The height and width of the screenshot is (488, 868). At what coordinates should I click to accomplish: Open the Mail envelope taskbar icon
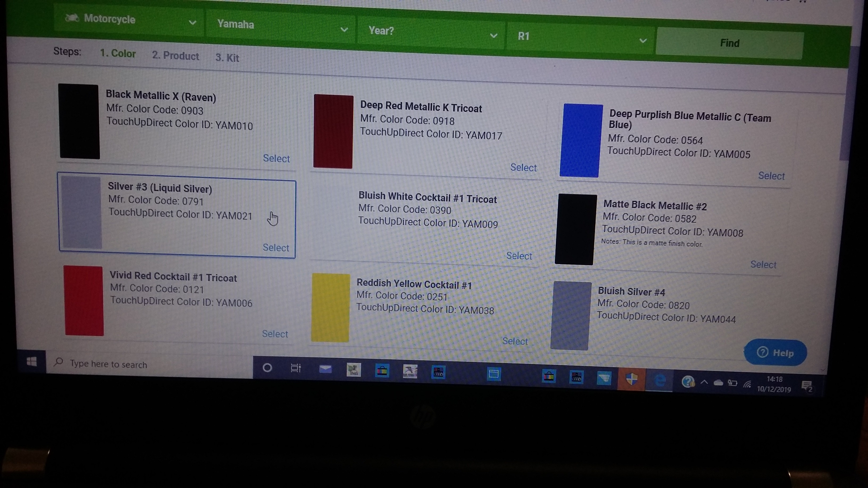click(x=325, y=369)
